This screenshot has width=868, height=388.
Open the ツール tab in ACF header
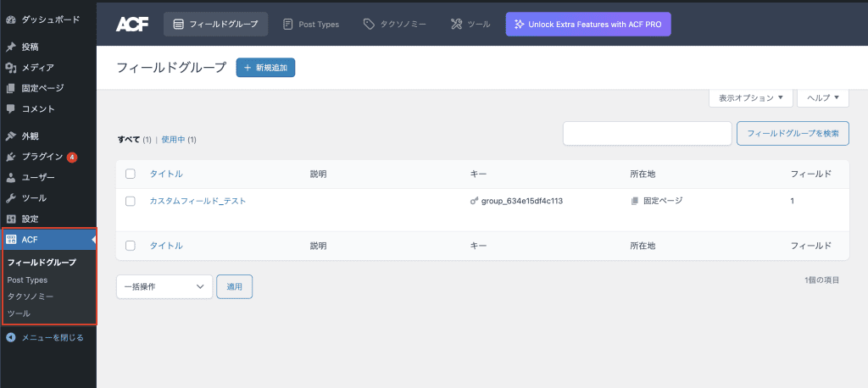(470, 25)
